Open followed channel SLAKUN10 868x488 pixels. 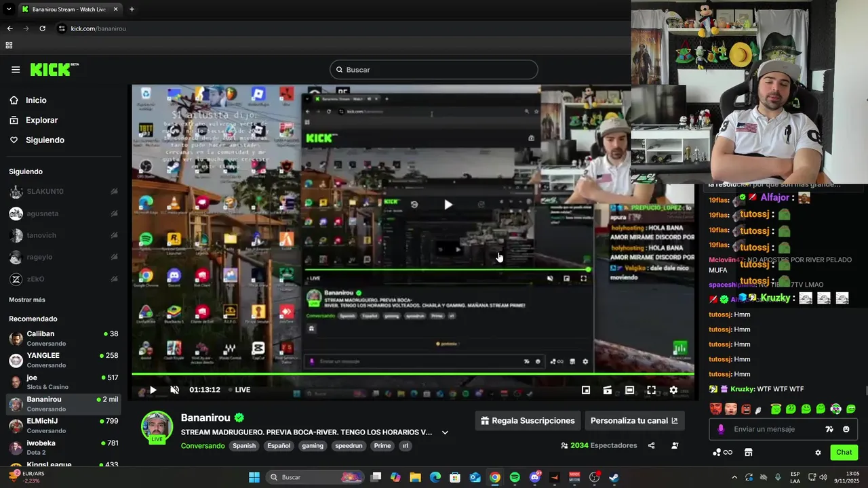click(64, 192)
